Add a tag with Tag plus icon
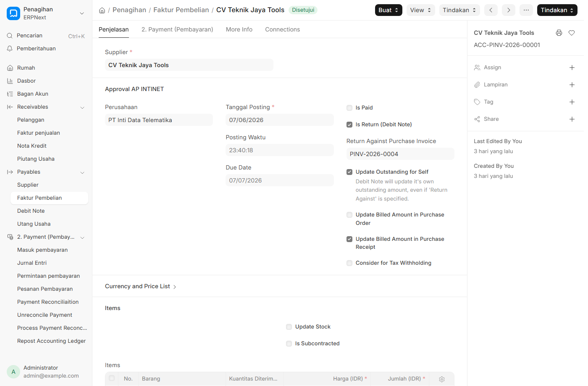This screenshot has height=386, width=588. pos(572,102)
